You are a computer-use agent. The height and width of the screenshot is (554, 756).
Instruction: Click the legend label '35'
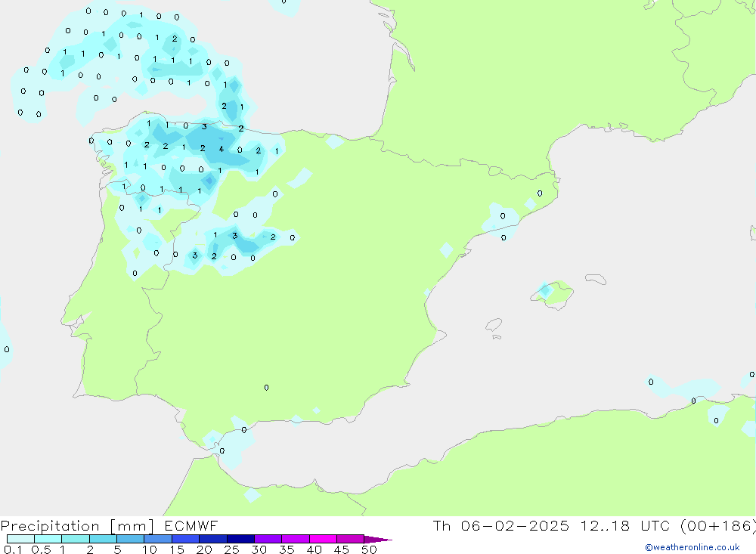(x=287, y=549)
